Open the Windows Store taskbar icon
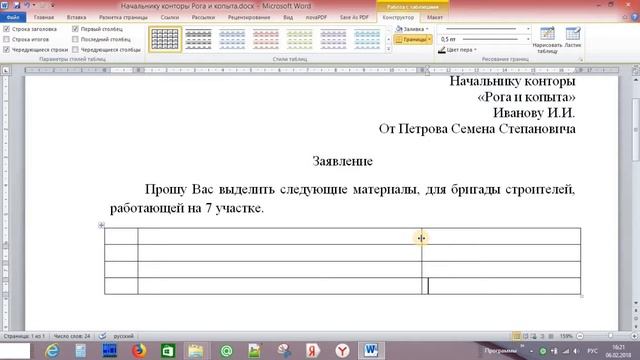The image size is (640, 360). tap(168, 351)
